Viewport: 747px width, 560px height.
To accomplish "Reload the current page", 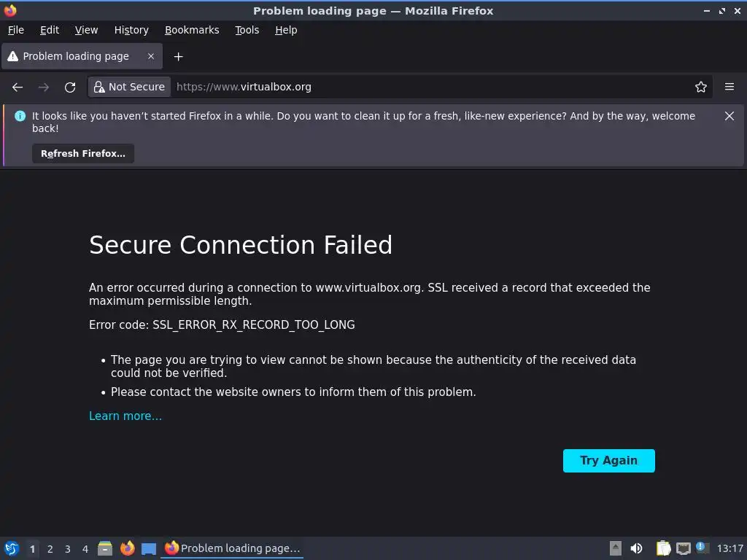I will pyautogui.click(x=70, y=87).
